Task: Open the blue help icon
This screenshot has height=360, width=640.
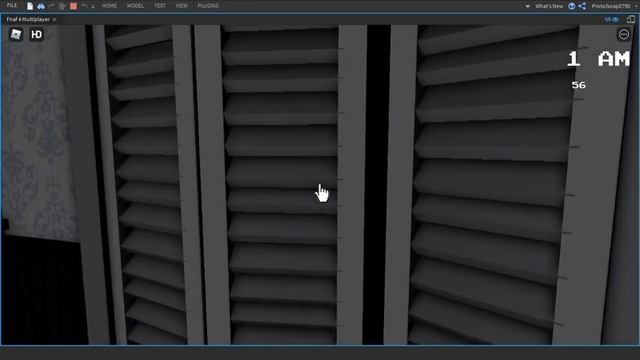Action: pos(572,6)
